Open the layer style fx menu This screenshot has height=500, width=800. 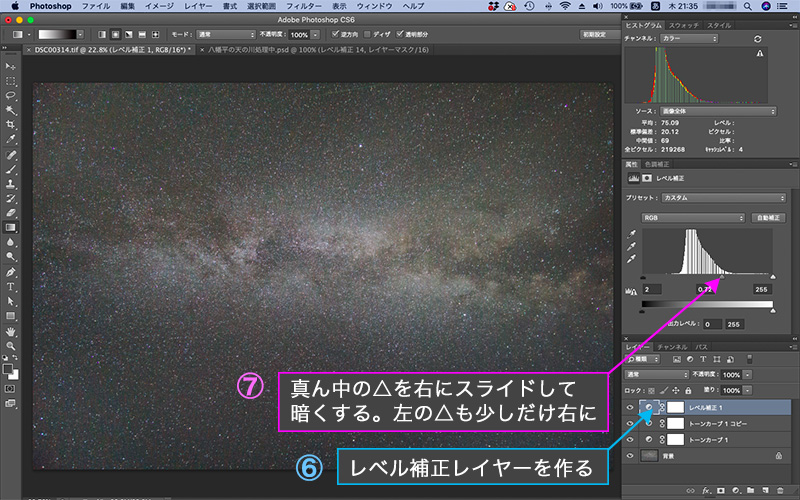[706, 491]
